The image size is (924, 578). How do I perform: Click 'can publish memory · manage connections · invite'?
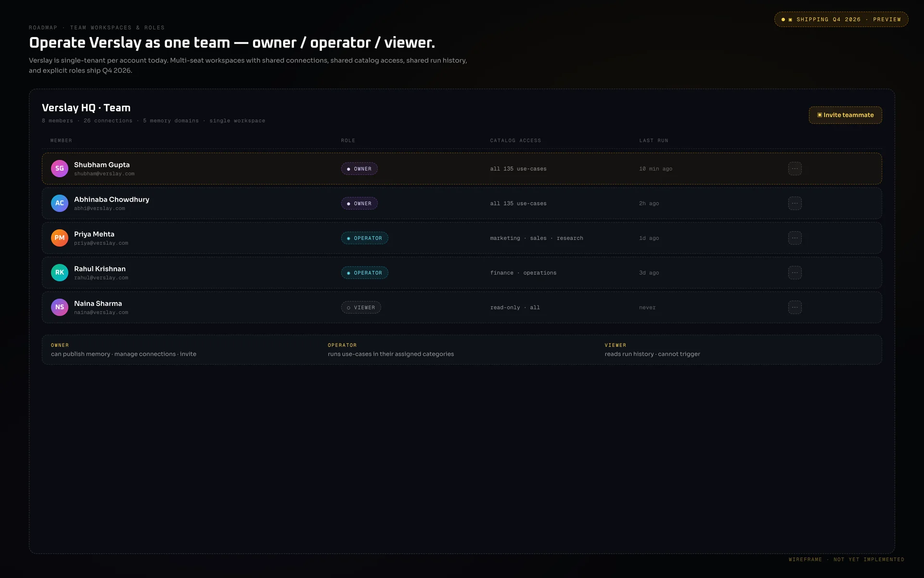pyautogui.click(x=124, y=354)
